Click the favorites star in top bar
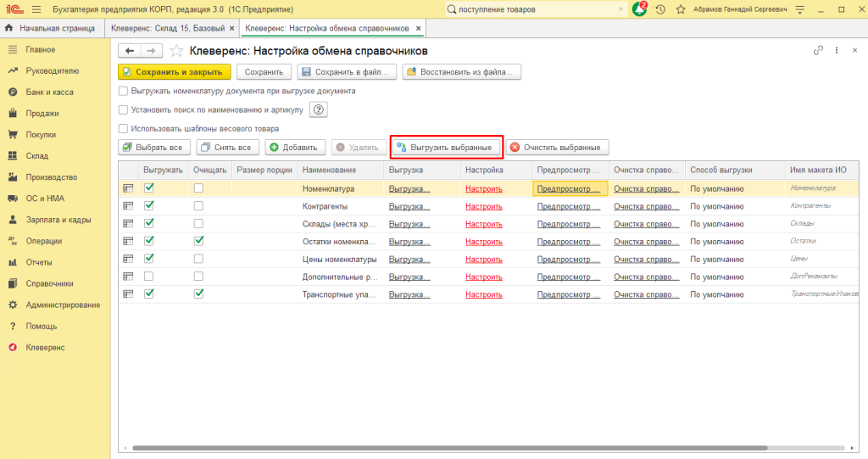 pyautogui.click(x=680, y=9)
